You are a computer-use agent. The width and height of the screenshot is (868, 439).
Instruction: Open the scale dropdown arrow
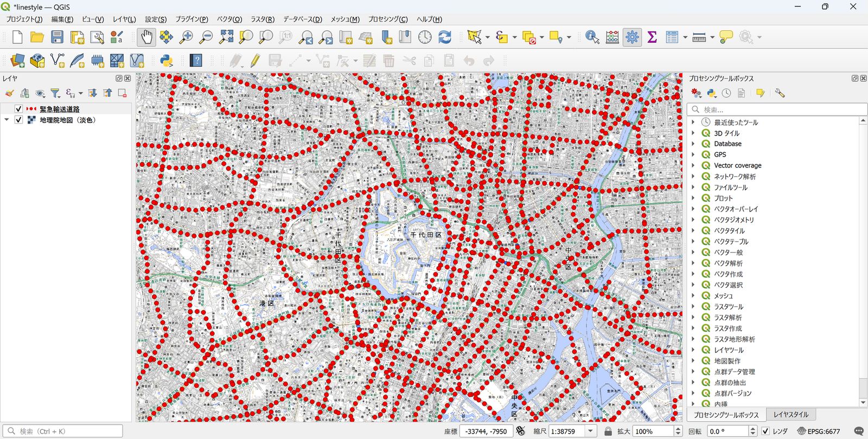(590, 431)
